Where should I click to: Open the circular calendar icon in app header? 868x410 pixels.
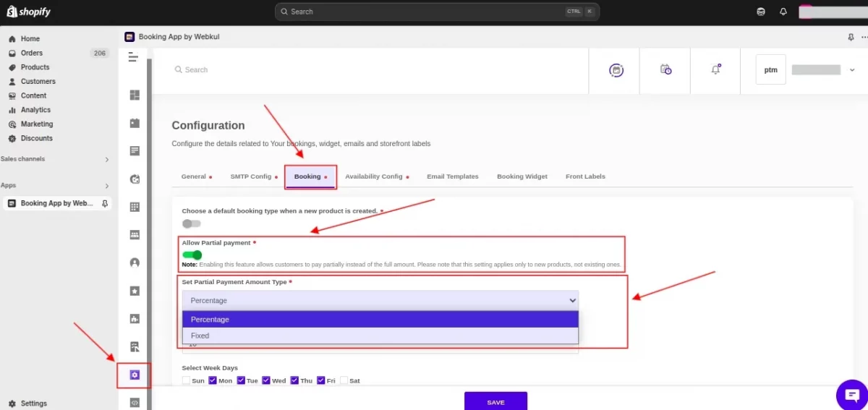coord(616,70)
